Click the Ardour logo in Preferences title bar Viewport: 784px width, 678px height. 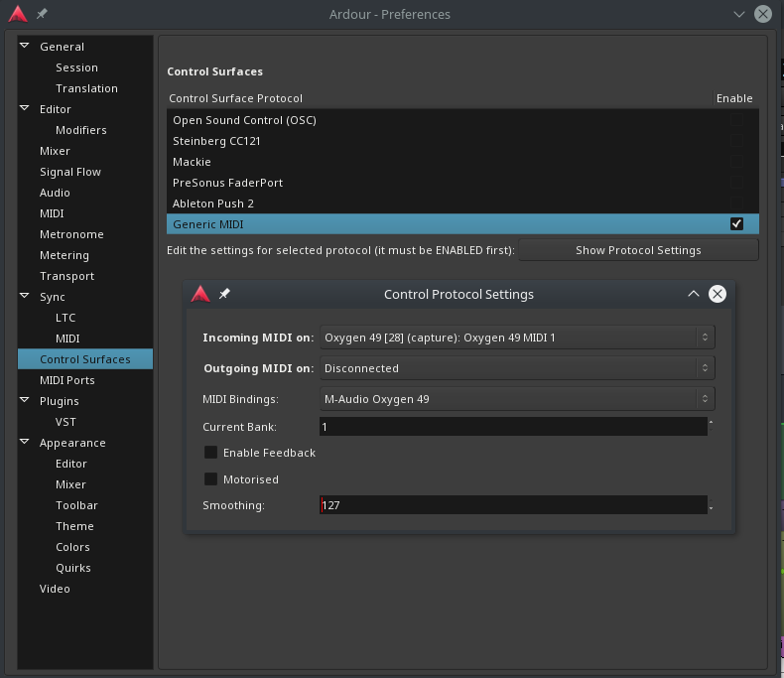coord(18,14)
